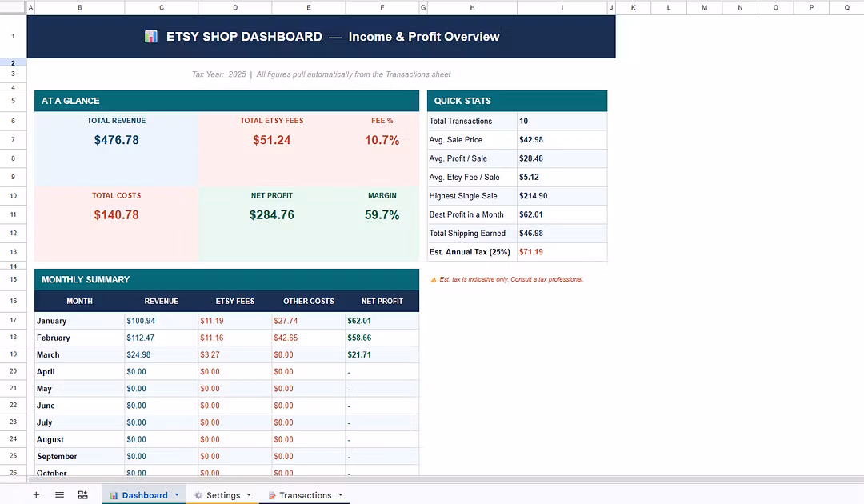Select column H header
Image resolution: width=864 pixels, height=504 pixels.
click(472, 7)
